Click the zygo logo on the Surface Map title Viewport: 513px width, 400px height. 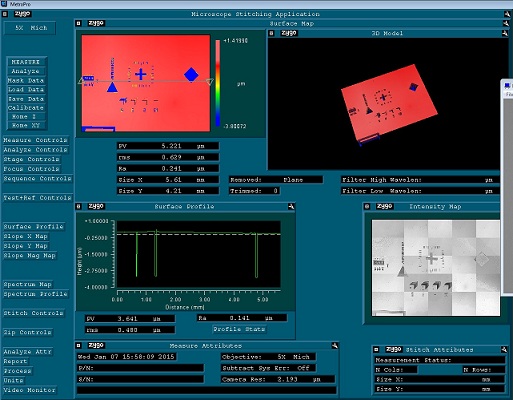click(x=96, y=23)
